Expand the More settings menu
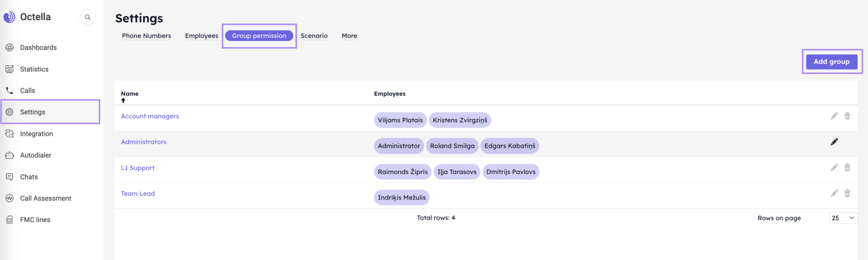This screenshot has width=868, height=260. click(349, 36)
